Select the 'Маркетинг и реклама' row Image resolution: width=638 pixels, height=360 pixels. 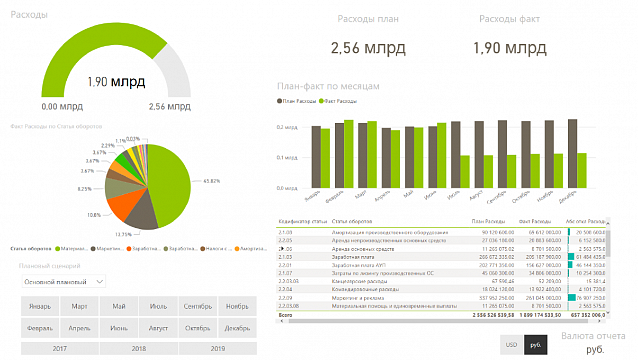tap(441, 298)
